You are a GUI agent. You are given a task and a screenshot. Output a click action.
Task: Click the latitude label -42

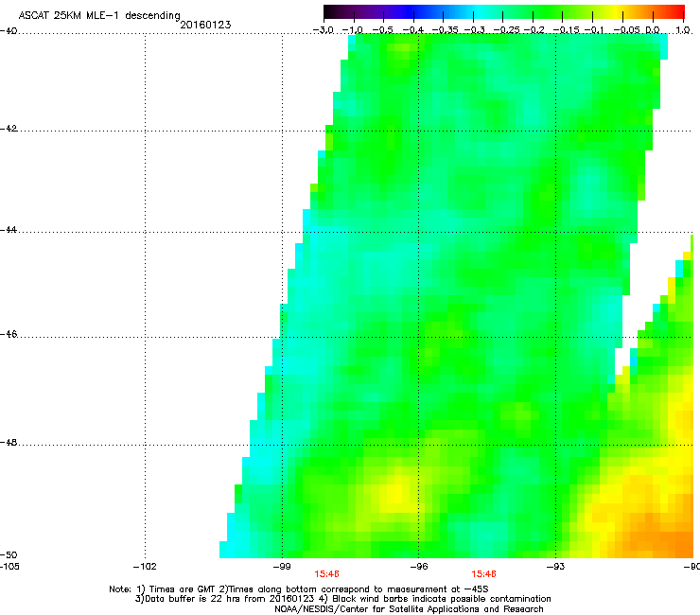coord(9,129)
